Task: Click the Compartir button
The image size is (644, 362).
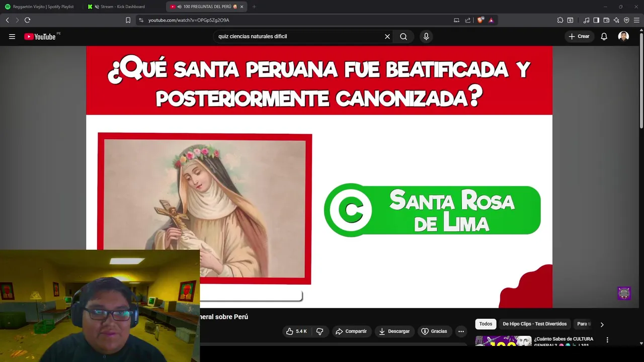Action: [x=351, y=331]
